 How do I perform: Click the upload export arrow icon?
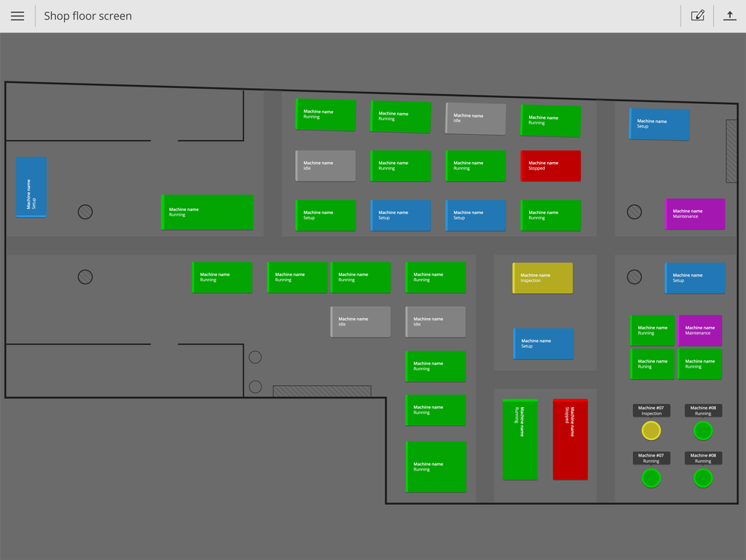730,16
